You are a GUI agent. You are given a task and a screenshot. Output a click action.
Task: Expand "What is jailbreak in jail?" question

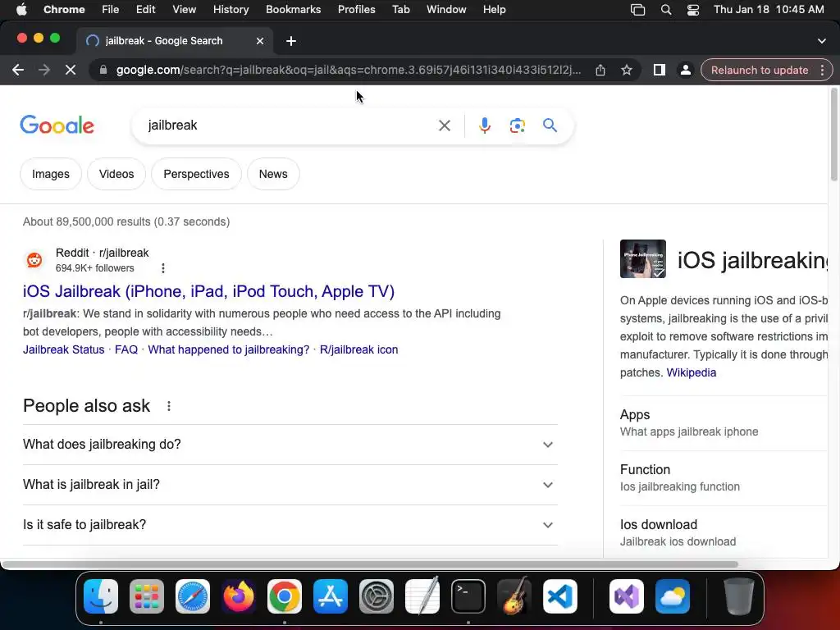290,485
